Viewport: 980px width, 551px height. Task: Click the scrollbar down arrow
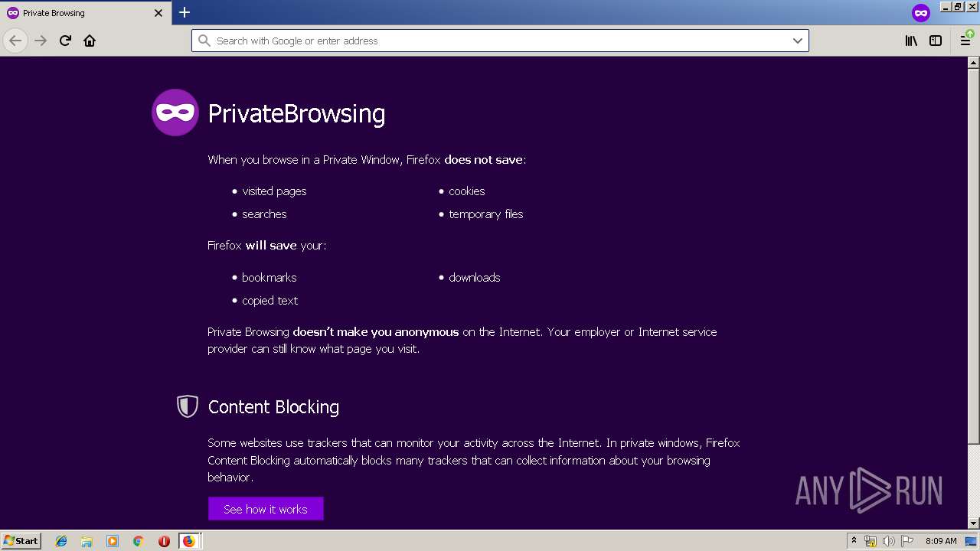(x=974, y=523)
